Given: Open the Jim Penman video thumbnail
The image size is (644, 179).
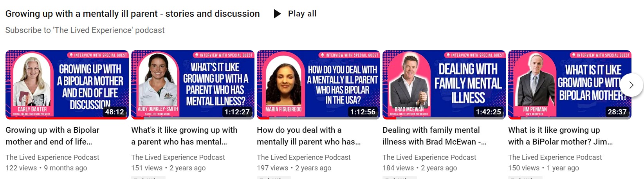Looking at the screenshot, I should [x=570, y=85].
